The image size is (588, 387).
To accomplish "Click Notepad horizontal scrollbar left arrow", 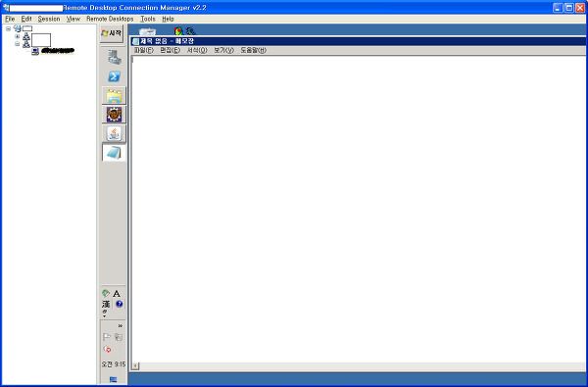I will coord(135,366).
